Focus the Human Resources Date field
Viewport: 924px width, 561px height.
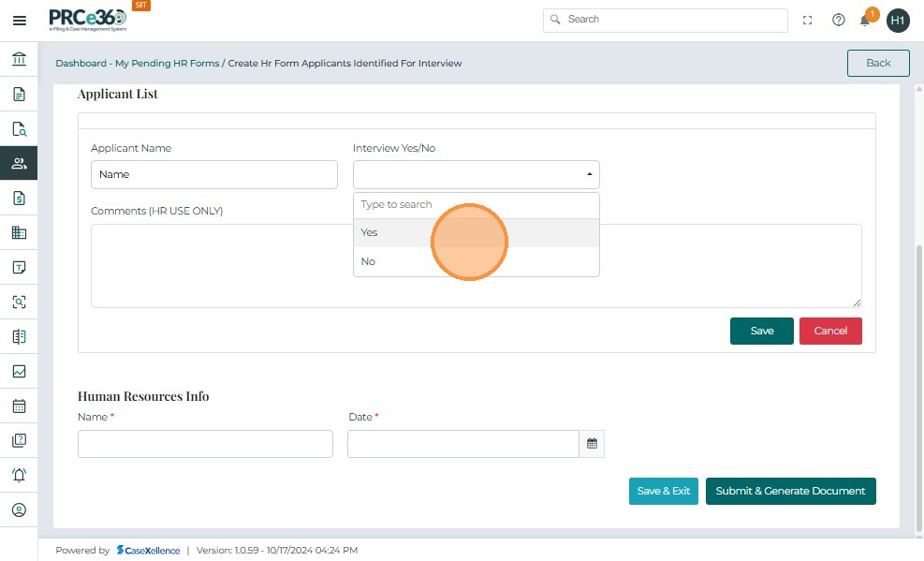(x=463, y=444)
